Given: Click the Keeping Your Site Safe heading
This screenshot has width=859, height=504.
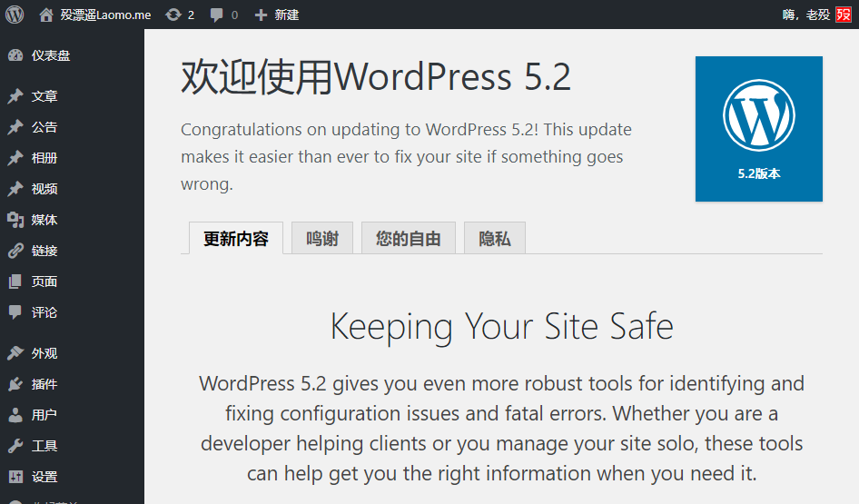Looking at the screenshot, I should click(x=502, y=327).
